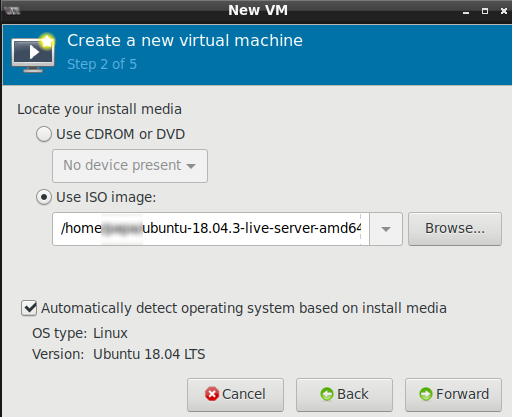Click the Browse... button
This screenshot has width=512, height=417.
(x=455, y=229)
